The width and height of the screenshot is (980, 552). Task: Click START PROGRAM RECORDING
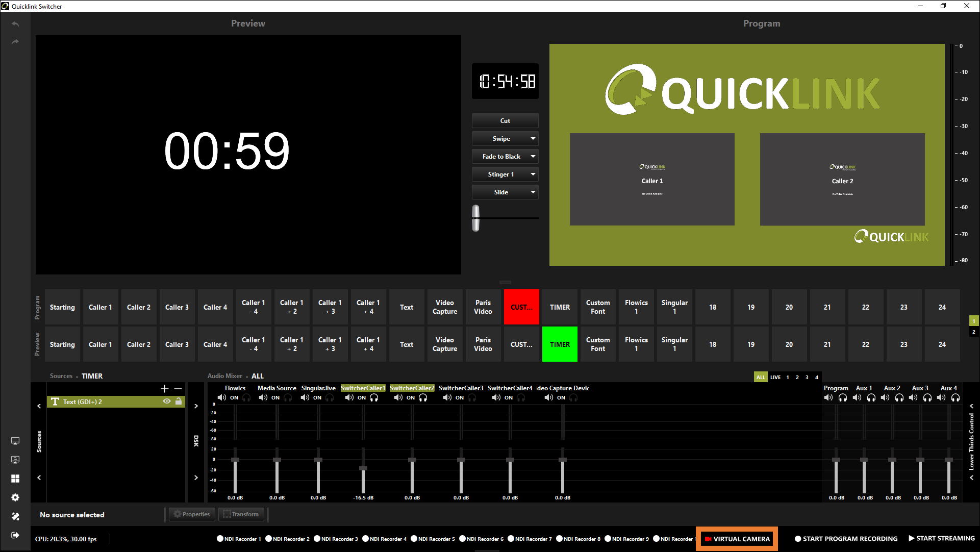pos(846,539)
